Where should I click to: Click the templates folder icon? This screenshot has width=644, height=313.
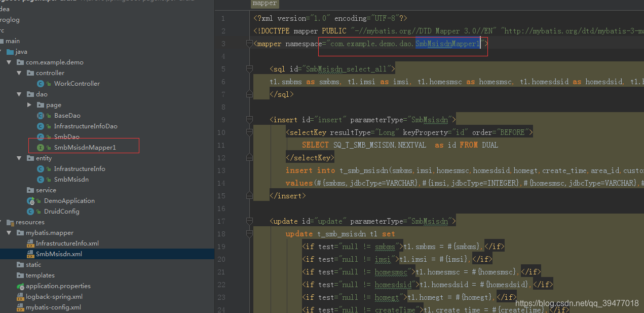20,275
